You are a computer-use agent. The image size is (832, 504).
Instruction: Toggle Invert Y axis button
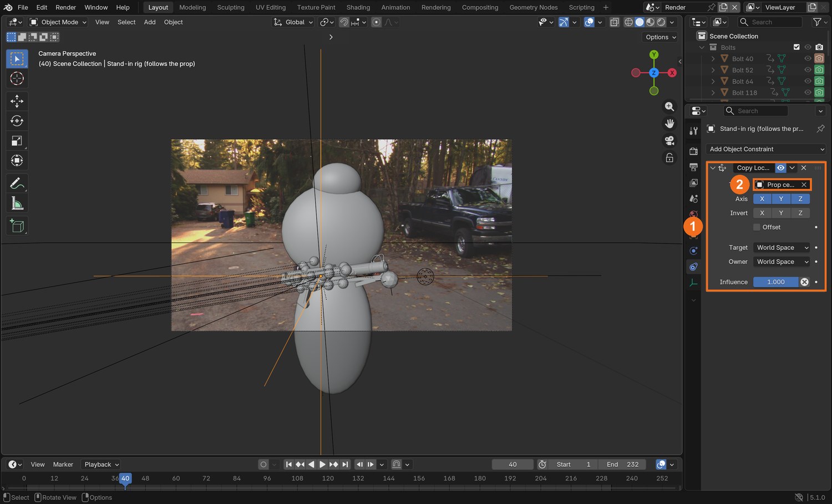(x=781, y=213)
